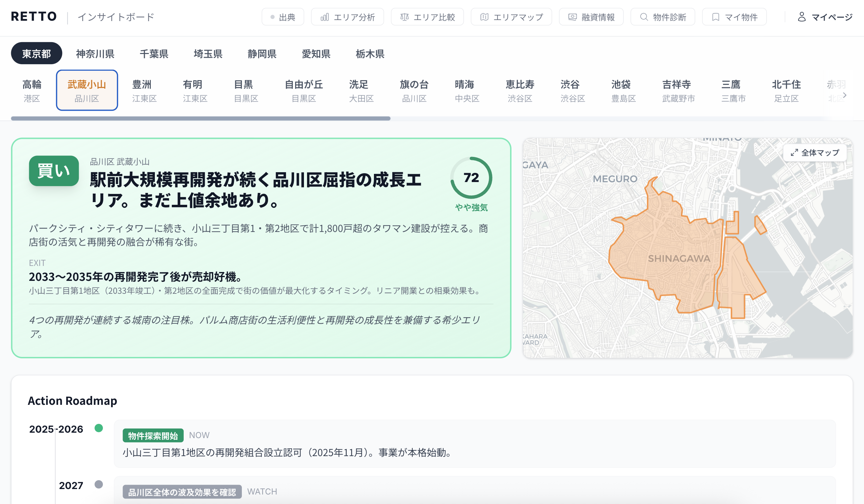Image resolution: width=864 pixels, height=504 pixels.
Task: Select 旗の台 品川区 area tab
Action: tap(414, 91)
